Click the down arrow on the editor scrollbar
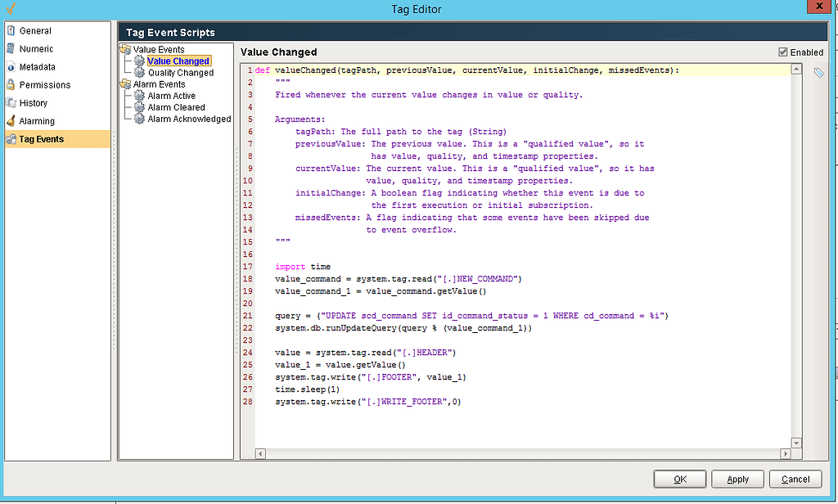The image size is (838, 504). tap(795, 442)
